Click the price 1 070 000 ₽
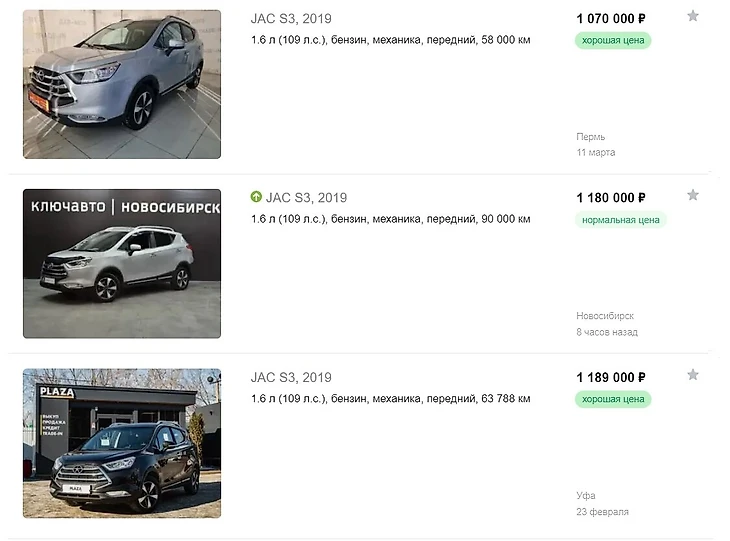 point(611,18)
